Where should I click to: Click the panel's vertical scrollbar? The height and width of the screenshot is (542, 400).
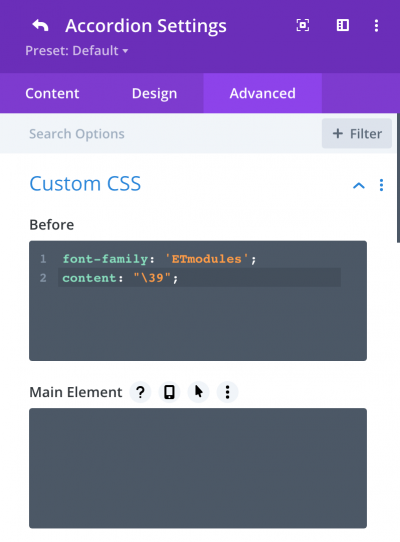click(x=398, y=178)
